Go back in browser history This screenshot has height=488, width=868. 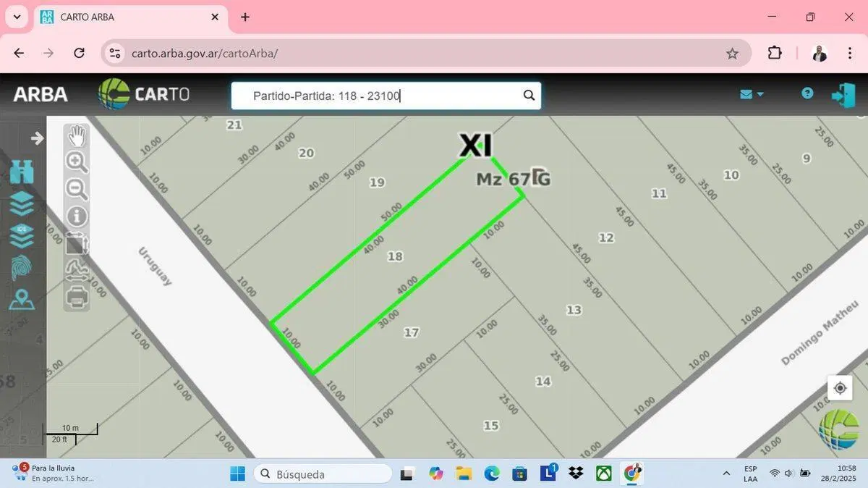tap(19, 53)
